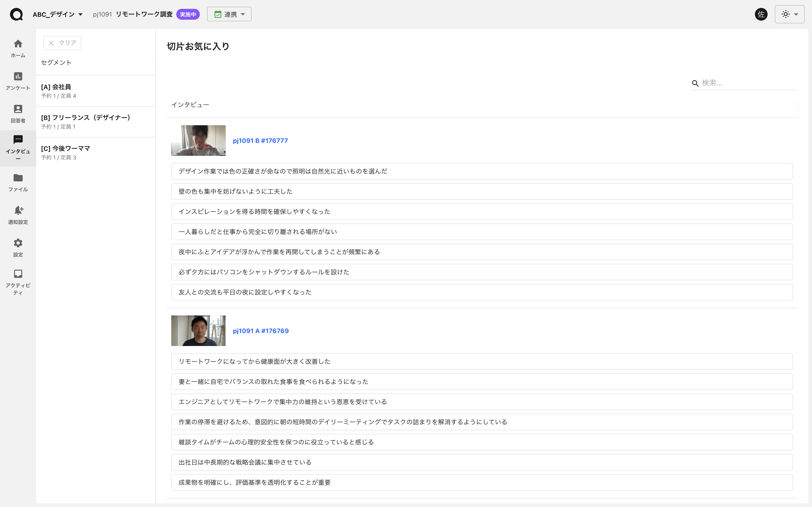This screenshot has height=507, width=812.
Task: Open the 連携 integration dropdown
Action: pyautogui.click(x=229, y=14)
